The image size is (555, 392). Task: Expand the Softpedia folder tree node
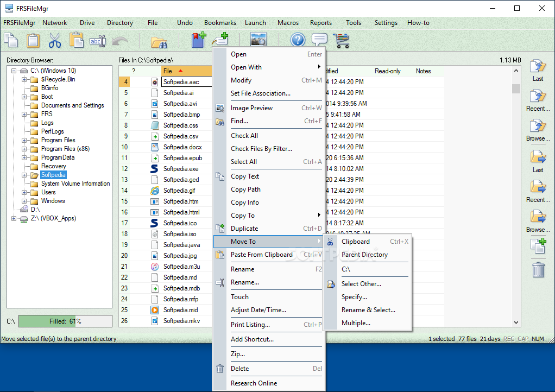pos(24,175)
